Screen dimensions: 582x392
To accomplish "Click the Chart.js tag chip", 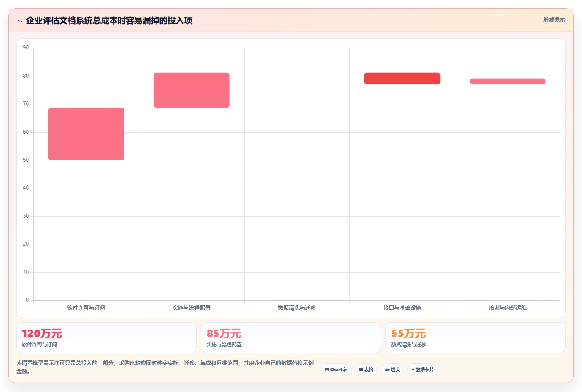I will [x=336, y=370].
